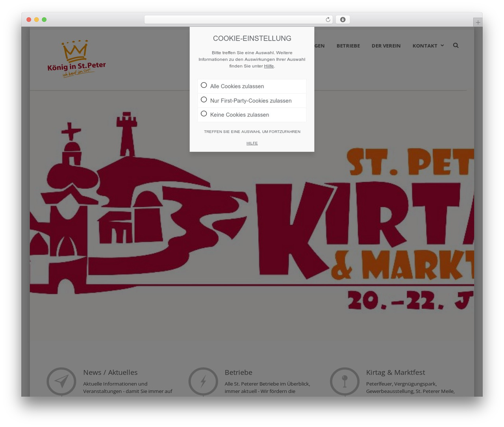Screen dimensions: 504x427
Task: Click the News / Aktuelles paper plane icon
Action: click(x=61, y=381)
